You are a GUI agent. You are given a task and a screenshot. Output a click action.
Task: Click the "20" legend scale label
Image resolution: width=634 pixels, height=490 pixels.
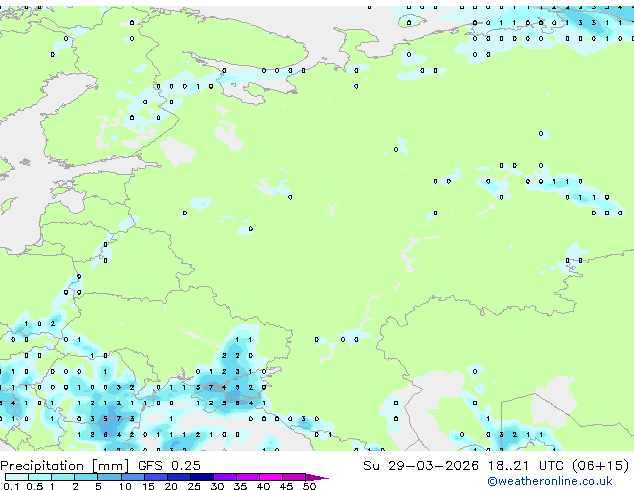pyautogui.click(x=171, y=486)
